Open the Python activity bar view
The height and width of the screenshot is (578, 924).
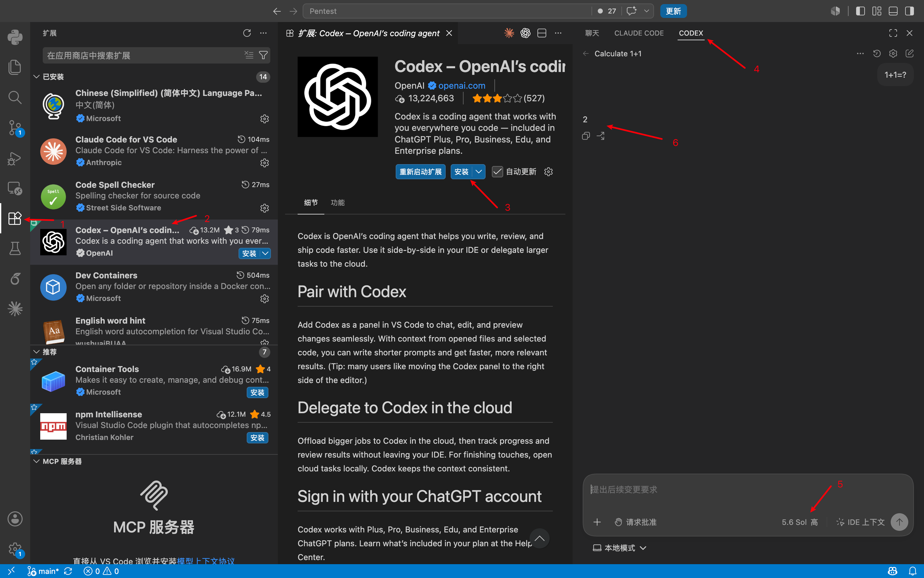point(15,37)
